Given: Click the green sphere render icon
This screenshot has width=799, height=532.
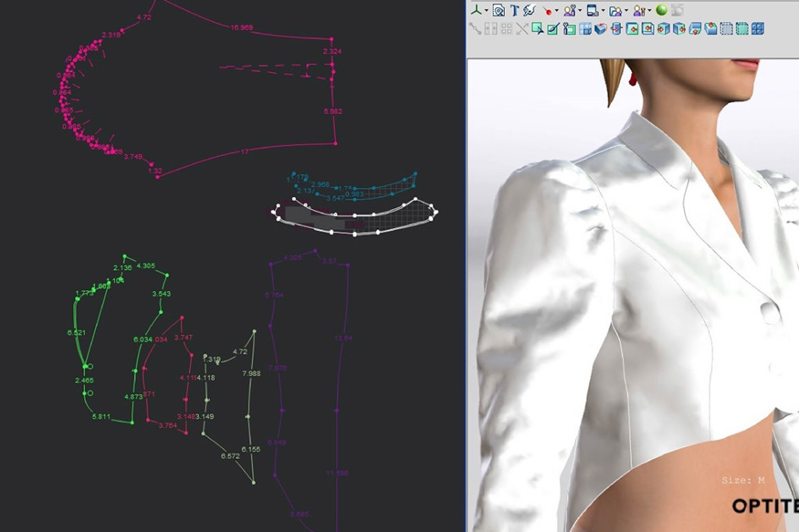Looking at the screenshot, I should point(662,10).
